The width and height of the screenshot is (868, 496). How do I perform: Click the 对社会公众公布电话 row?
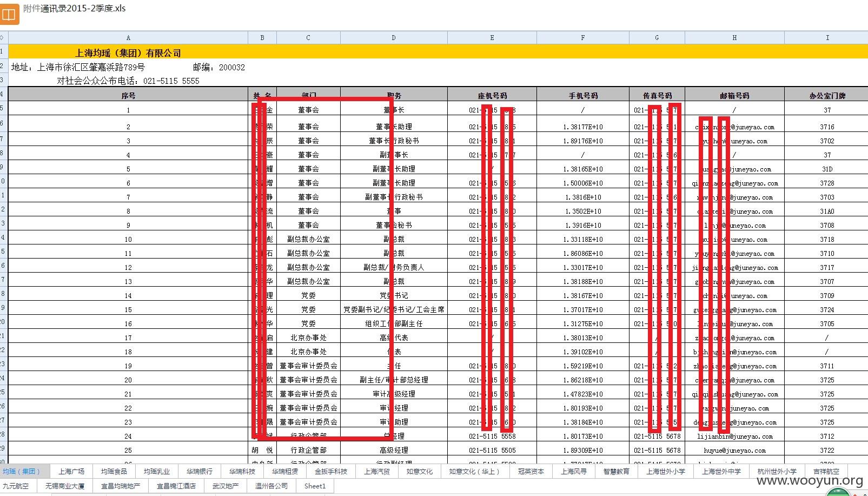point(128,81)
